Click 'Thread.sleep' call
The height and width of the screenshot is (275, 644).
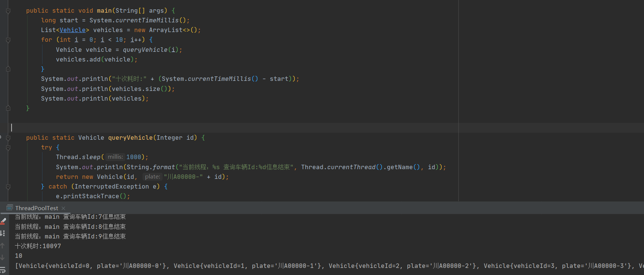[78, 157]
